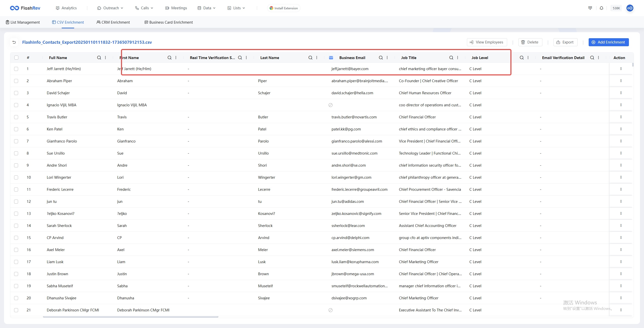This screenshot has height=328, width=644.
Task: Click the Business Email envelope icon
Action: pyautogui.click(x=331, y=58)
